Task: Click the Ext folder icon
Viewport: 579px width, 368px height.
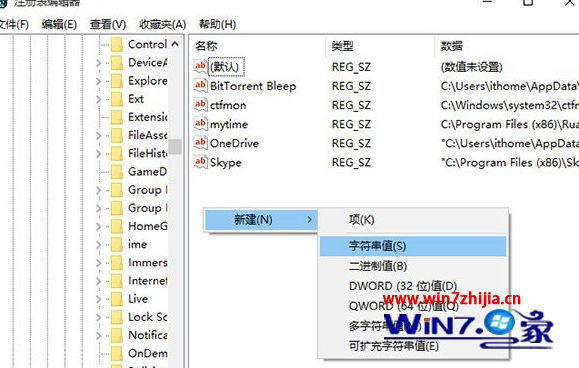Action: 117,99
